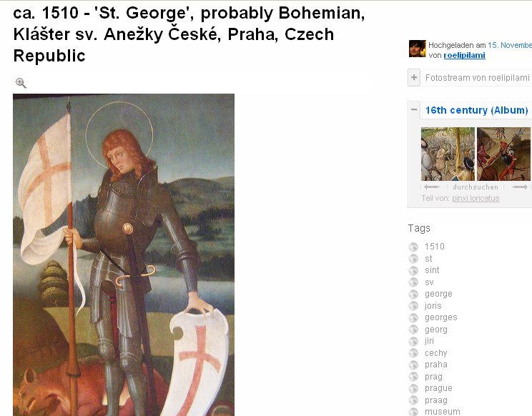The image size is (532, 416).
Task: Open second album thumbnail with red figure
Action: (504, 154)
